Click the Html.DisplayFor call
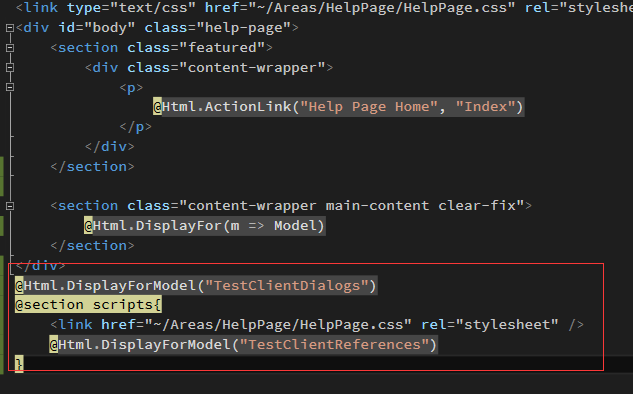This screenshot has width=633, height=394. tap(204, 226)
